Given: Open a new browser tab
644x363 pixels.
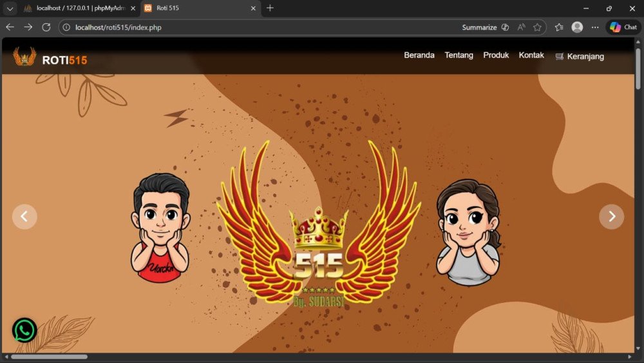Looking at the screenshot, I should pyautogui.click(x=270, y=8).
